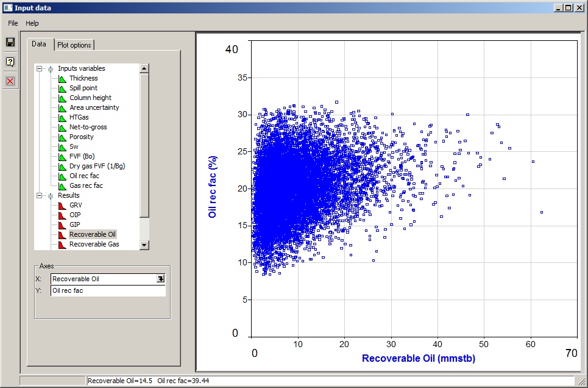Viewport: 588px width, 388px height.
Task: Switch to the Plot options tab
Action: tap(74, 45)
